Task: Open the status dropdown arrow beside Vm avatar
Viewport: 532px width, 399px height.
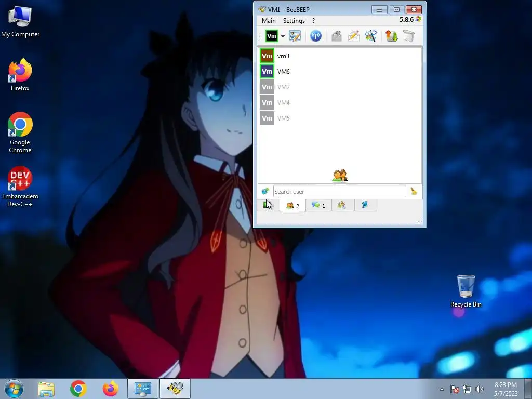Action: point(283,36)
